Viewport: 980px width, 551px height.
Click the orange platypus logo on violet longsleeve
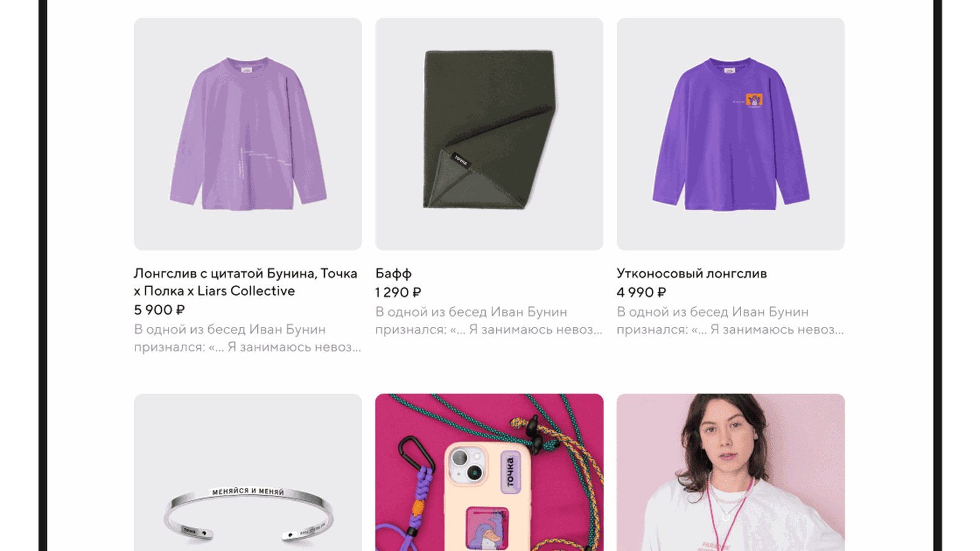(754, 100)
